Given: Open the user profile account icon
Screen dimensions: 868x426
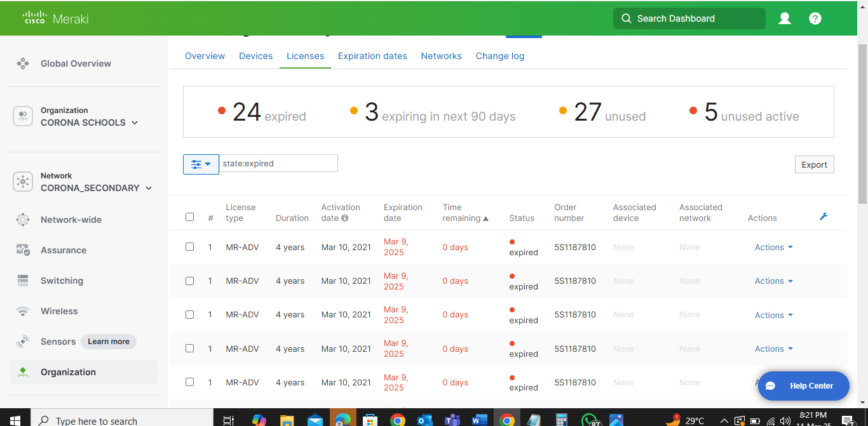Looking at the screenshot, I should pos(784,18).
